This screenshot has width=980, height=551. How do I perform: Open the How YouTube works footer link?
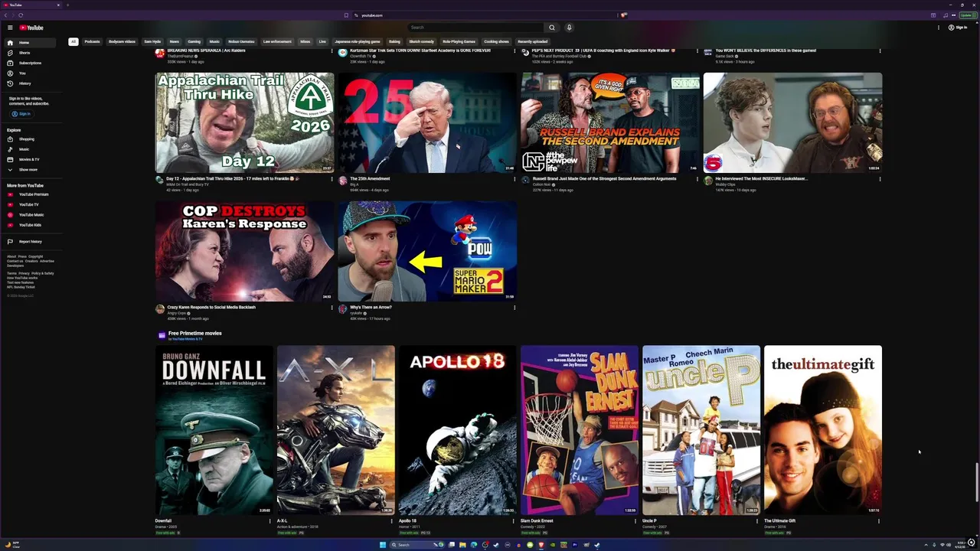click(x=21, y=278)
